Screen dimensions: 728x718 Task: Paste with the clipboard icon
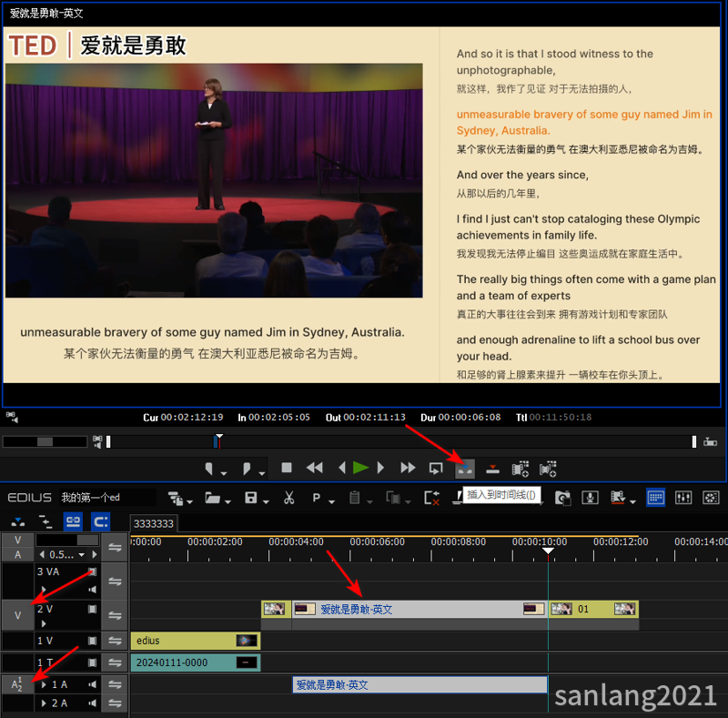coord(354,498)
